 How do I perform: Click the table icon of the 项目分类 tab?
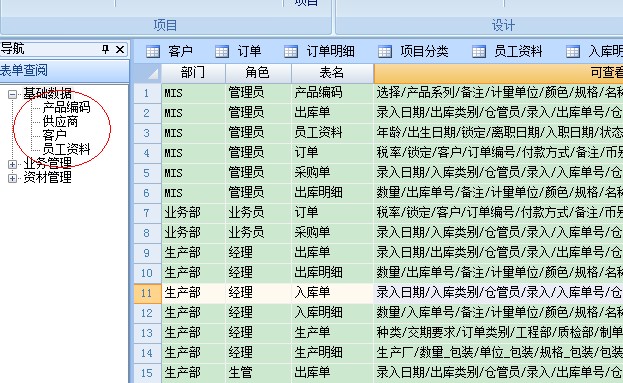[x=385, y=52]
